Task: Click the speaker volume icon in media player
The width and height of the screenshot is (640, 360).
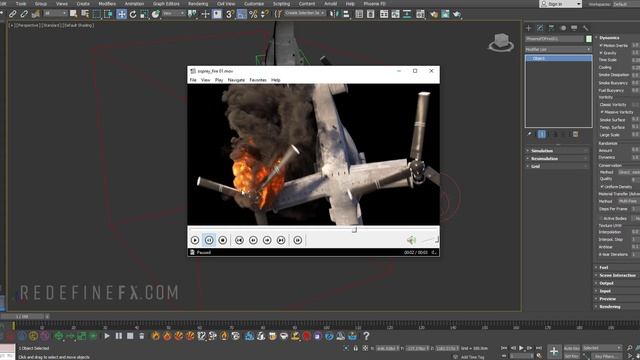Action: (x=411, y=240)
